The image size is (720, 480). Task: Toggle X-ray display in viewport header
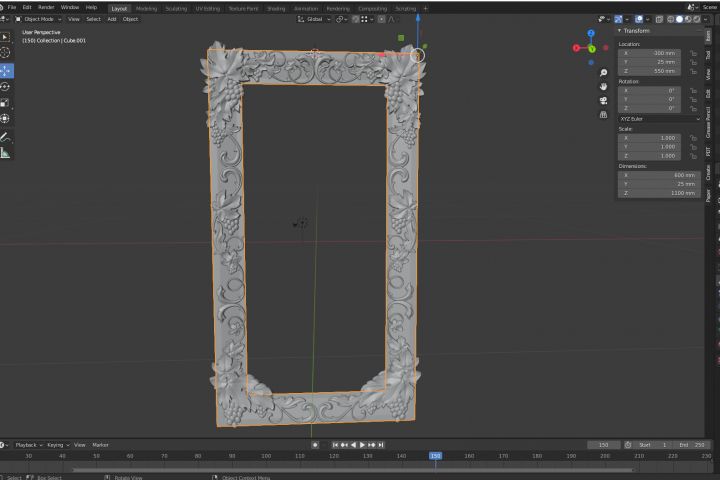tap(657, 19)
